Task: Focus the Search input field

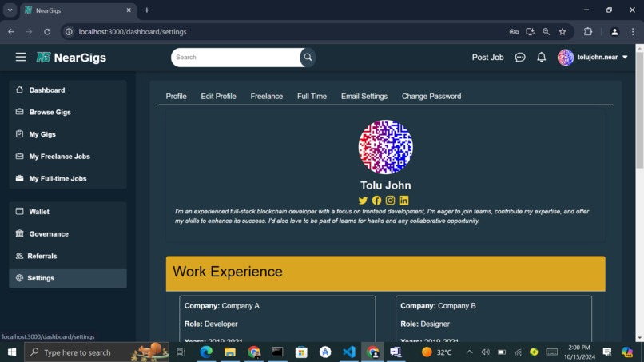Action: pos(237,57)
